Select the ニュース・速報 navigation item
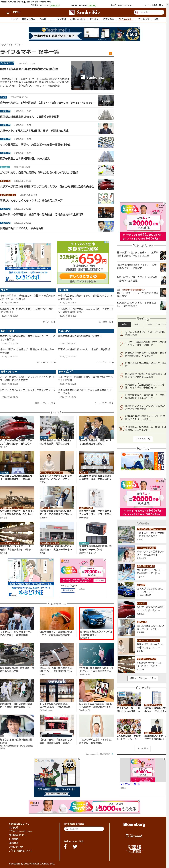The height and width of the screenshot is (868, 169). pyautogui.click(x=58, y=19)
